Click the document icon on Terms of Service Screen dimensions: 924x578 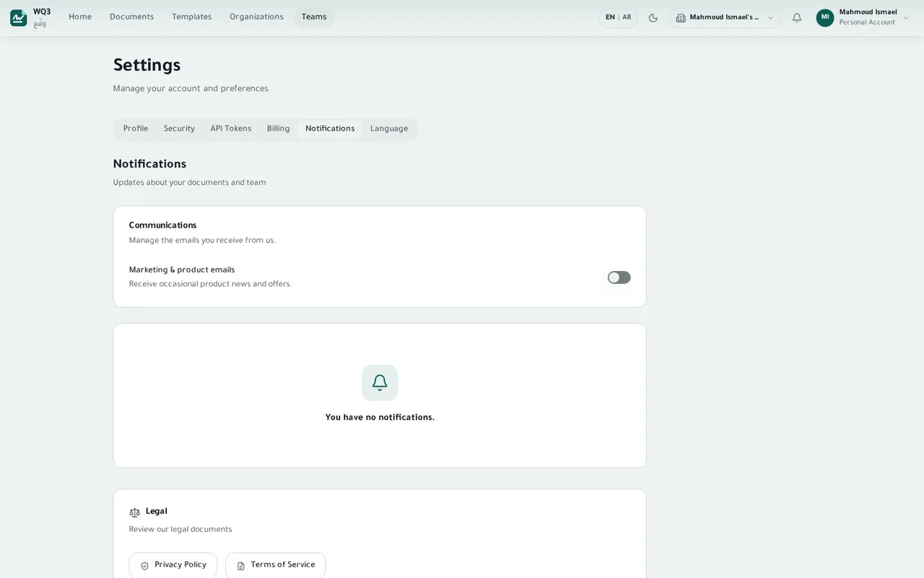241,566
